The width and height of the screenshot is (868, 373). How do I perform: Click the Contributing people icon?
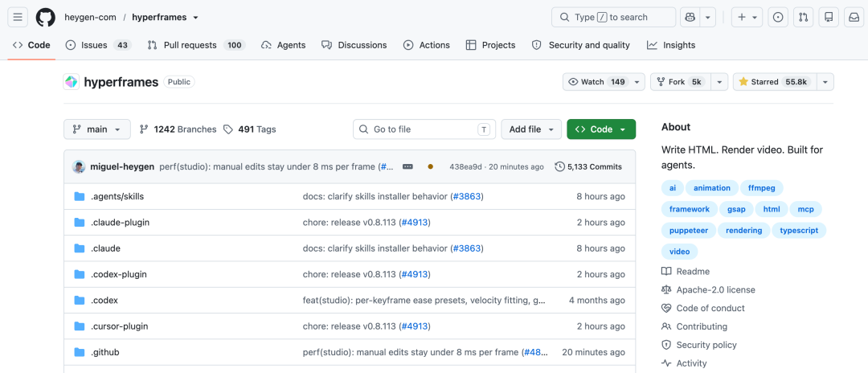(x=666, y=326)
